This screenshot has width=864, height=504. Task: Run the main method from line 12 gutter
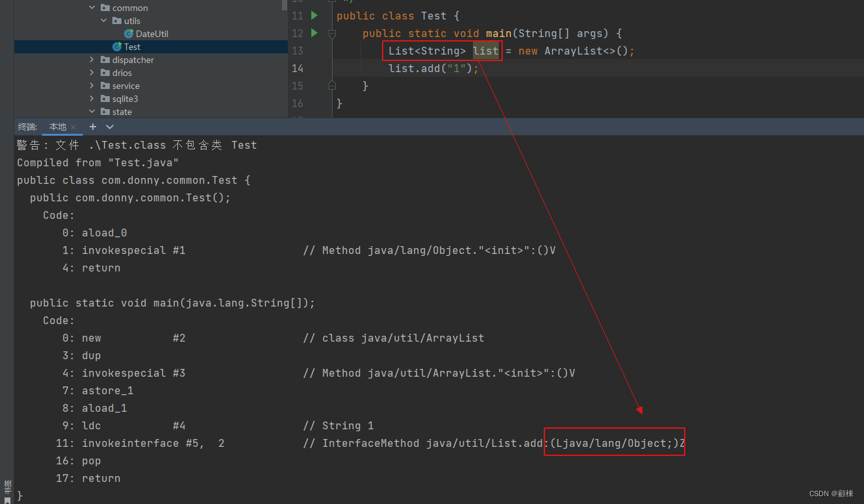click(314, 32)
